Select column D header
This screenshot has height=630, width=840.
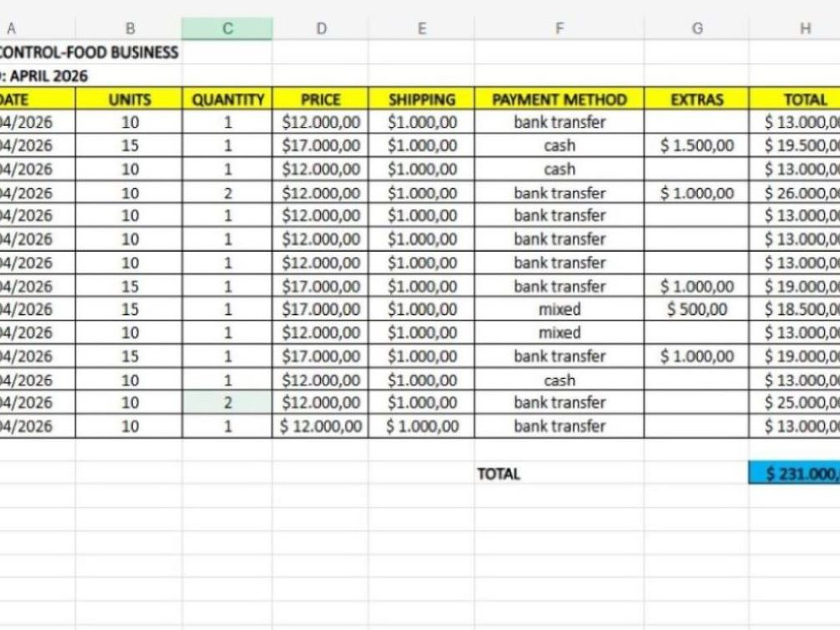tap(320, 29)
